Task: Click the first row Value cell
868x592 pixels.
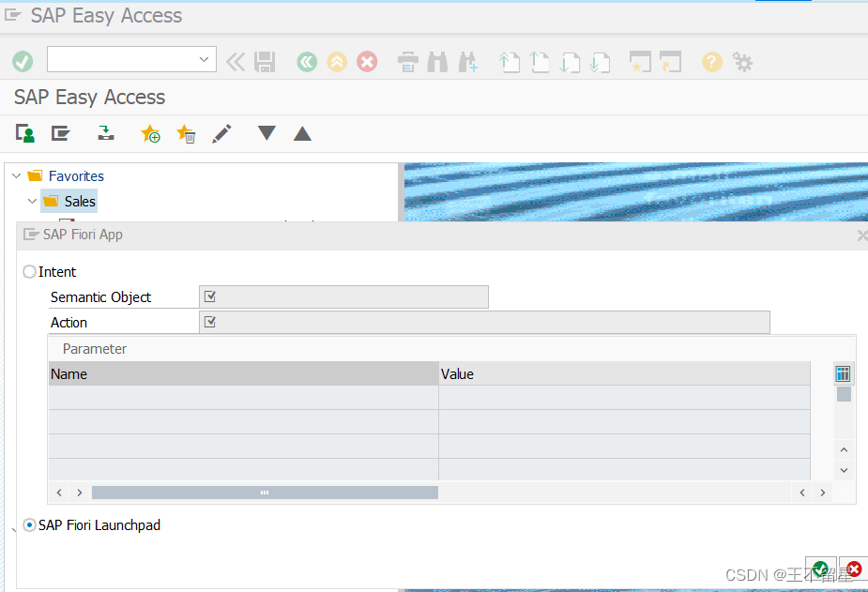Action: (624, 398)
